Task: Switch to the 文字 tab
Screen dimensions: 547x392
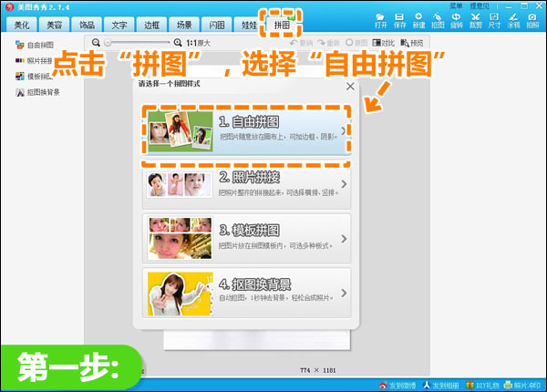Action: click(x=119, y=25)
